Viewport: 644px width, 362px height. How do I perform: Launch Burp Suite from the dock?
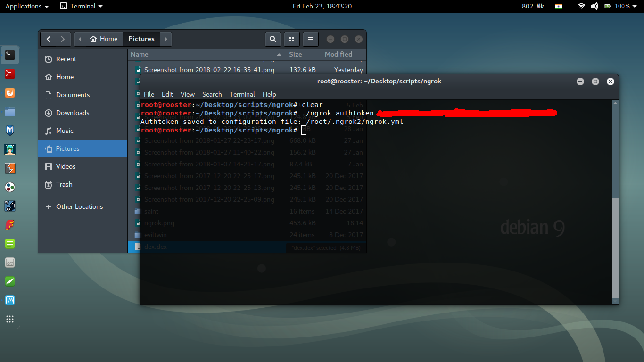[9, 168]
